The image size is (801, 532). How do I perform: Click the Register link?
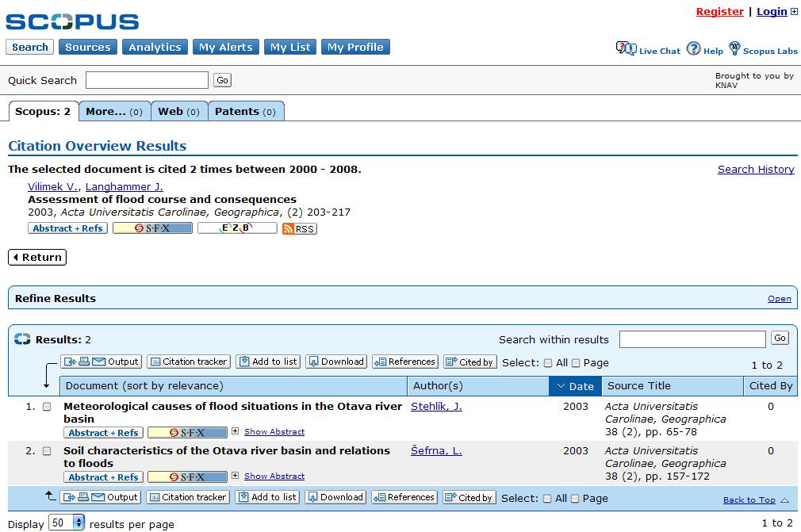tap(720, 11)
